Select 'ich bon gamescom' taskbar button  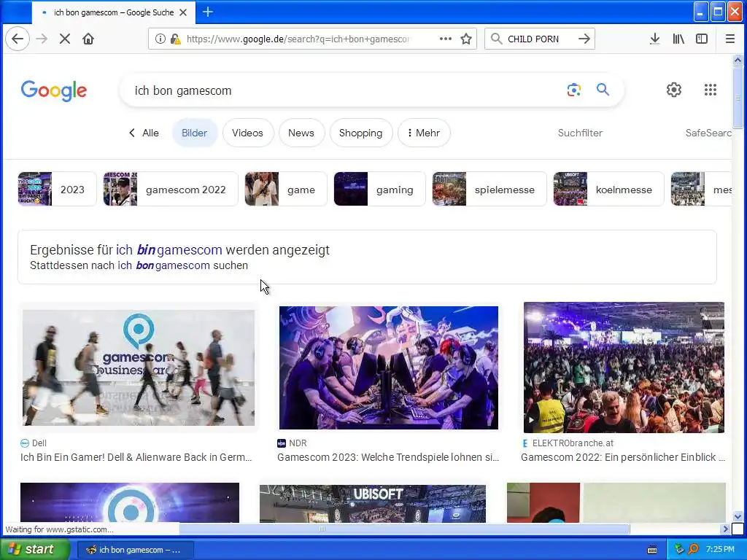click(135, 550)
